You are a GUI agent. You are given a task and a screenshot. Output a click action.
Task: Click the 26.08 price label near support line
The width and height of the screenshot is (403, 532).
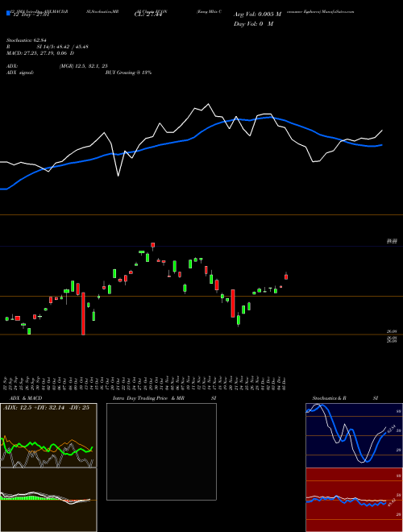click(392, 331)
